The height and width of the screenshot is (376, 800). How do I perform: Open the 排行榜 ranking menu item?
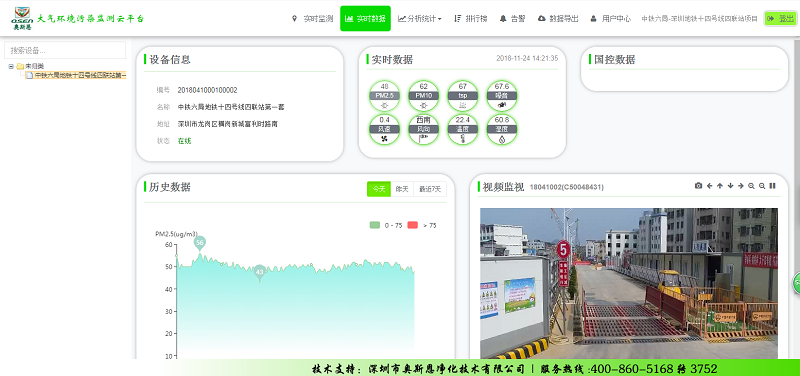point(470,19)
